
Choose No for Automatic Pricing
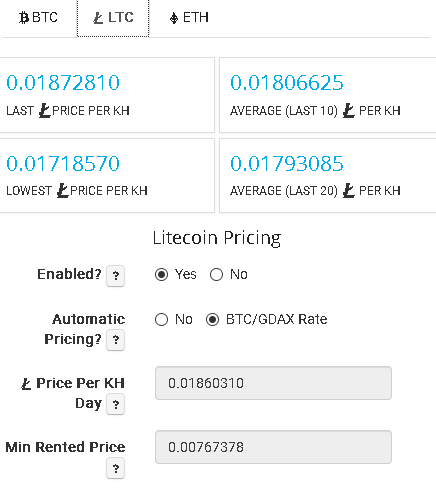(x=161, y=320)
